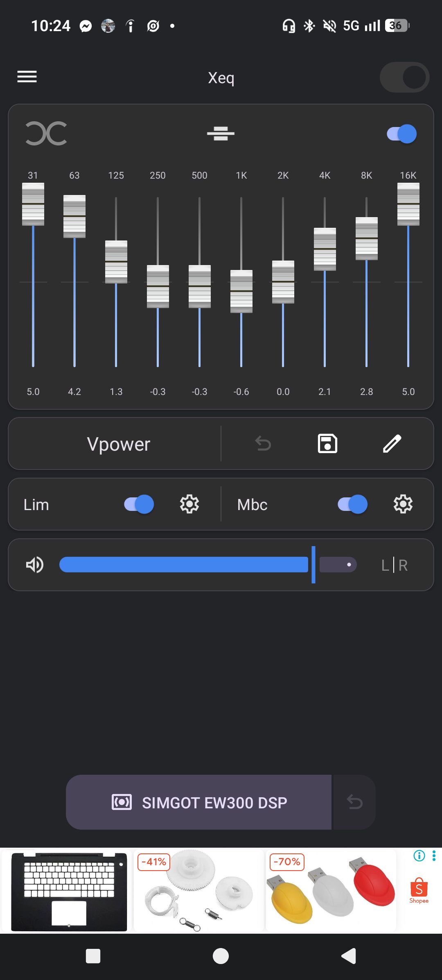Open the hamburger navigation menu
442x980 pixels.
(x=27, y=77)
